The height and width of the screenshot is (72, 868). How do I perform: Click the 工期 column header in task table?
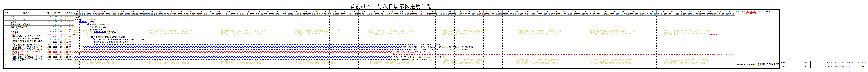click(48, 13)
